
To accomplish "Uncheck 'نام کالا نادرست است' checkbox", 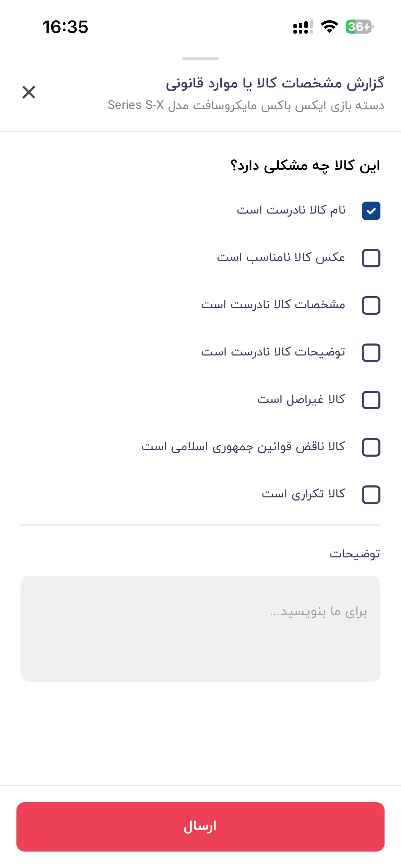I will coord(371,211).
